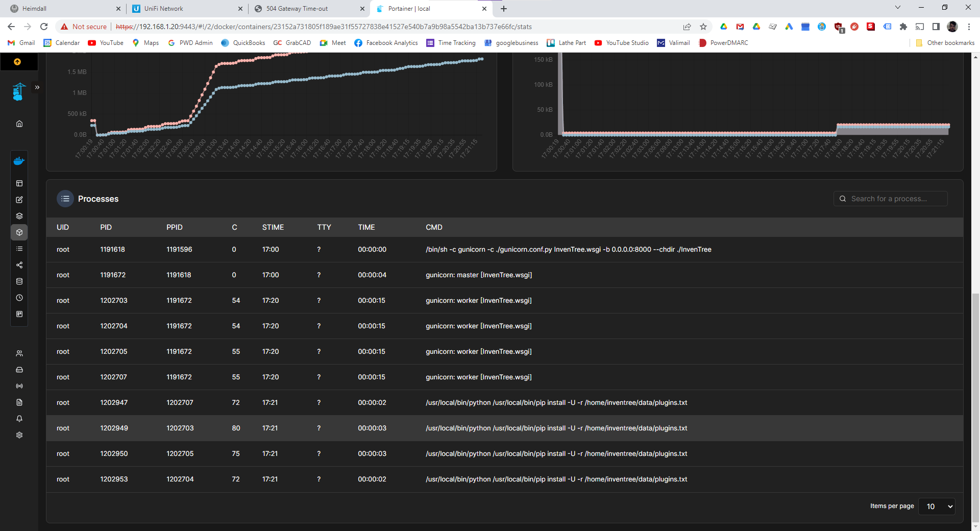Click the Time Tracking bookmark
The image size is (980, 531).
tap(451, 43)
